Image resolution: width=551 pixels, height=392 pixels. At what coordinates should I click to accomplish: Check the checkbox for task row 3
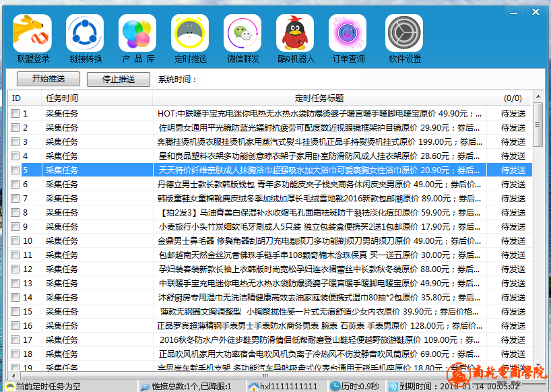click(x=15, y=142)
